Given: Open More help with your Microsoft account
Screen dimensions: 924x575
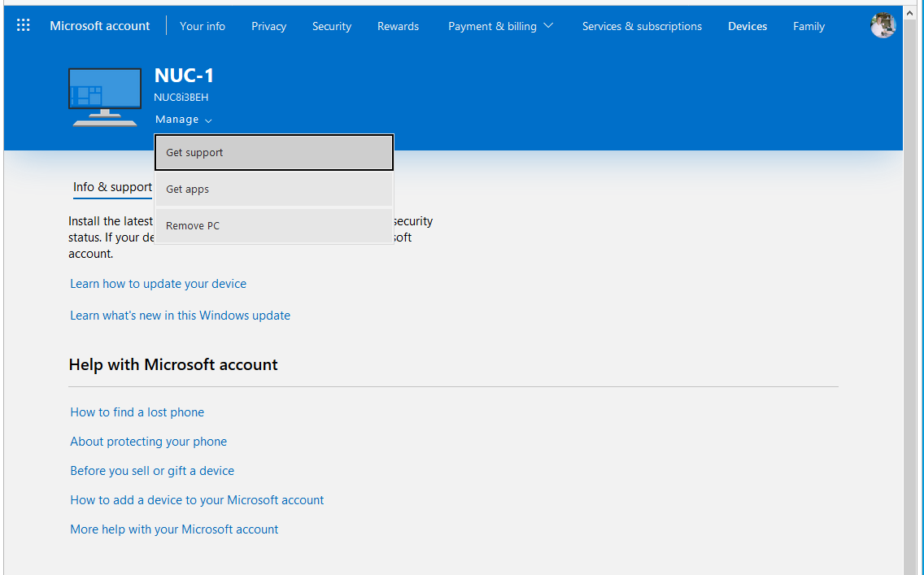Looking at the screenshot, I should coord(174,529).
